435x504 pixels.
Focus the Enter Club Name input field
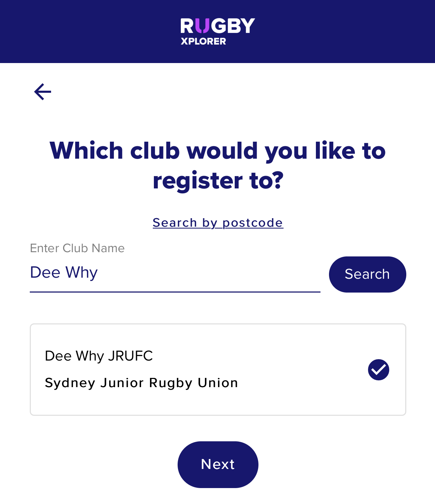[x=175, y=273]
